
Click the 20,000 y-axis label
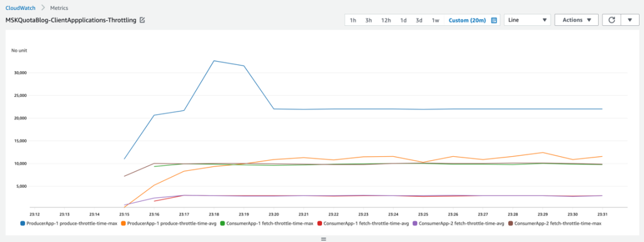[20, 118]
